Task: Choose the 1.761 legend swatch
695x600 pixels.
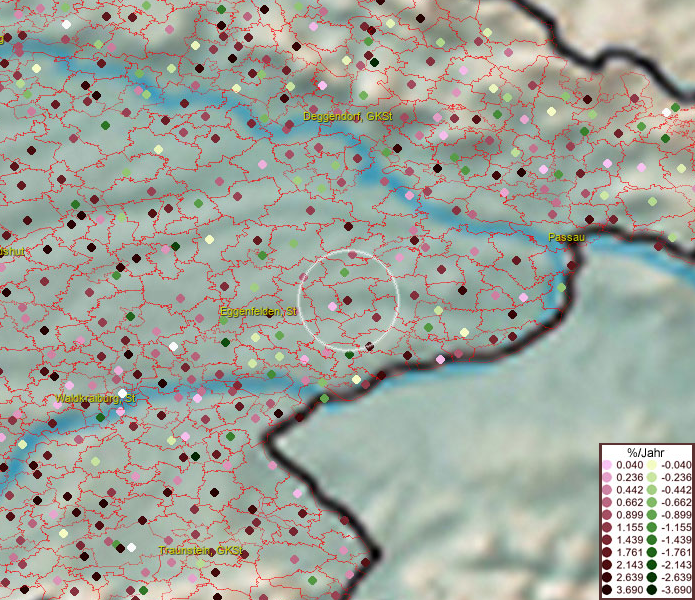Action: 607,553
